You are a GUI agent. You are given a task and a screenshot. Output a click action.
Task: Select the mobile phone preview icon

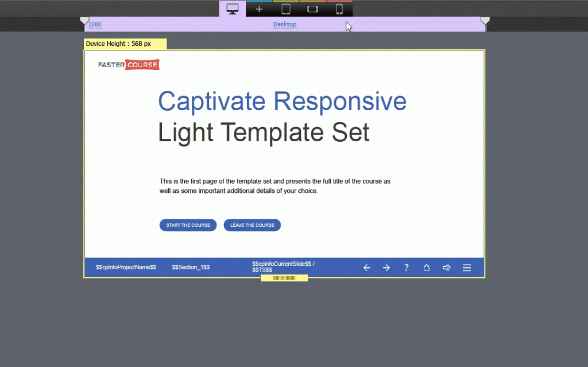tap(339, 9)
